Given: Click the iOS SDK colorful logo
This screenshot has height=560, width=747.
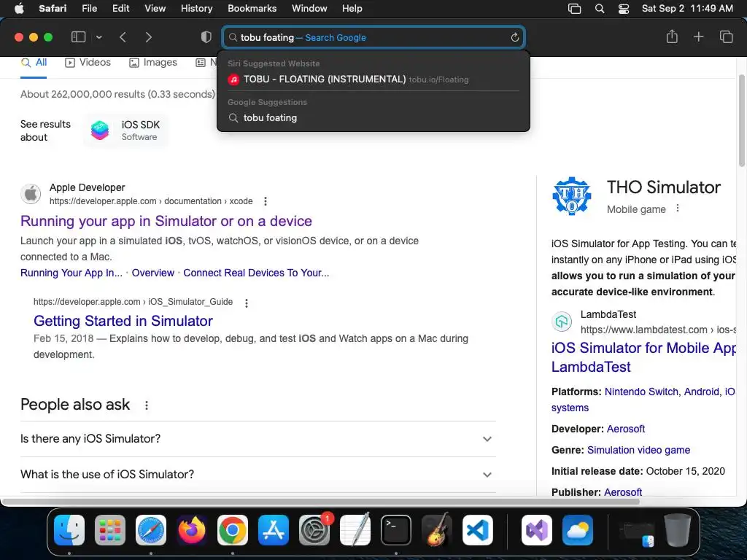Looking at the screenshot, I should (99, 131).
